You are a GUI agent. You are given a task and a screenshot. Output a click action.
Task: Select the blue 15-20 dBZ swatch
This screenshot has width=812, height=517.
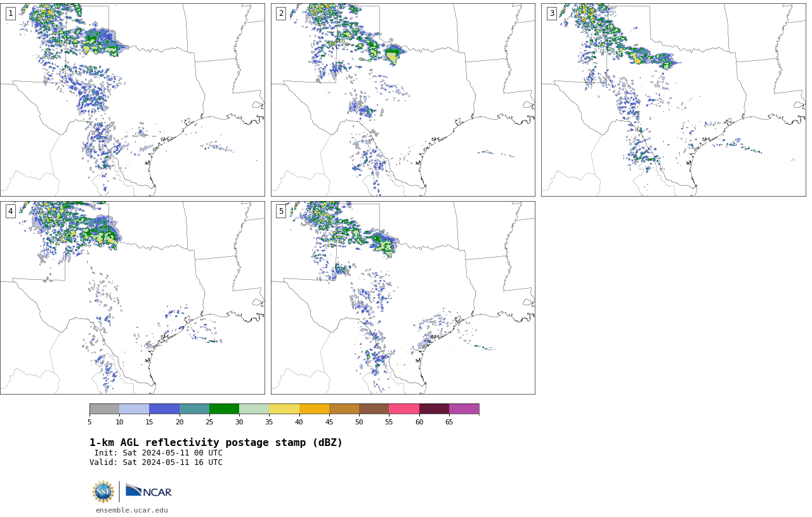point(164,409)
